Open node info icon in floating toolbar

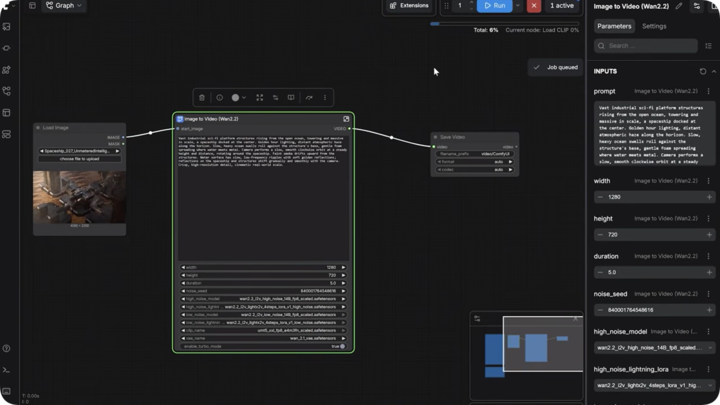click(x=219, y=97)
